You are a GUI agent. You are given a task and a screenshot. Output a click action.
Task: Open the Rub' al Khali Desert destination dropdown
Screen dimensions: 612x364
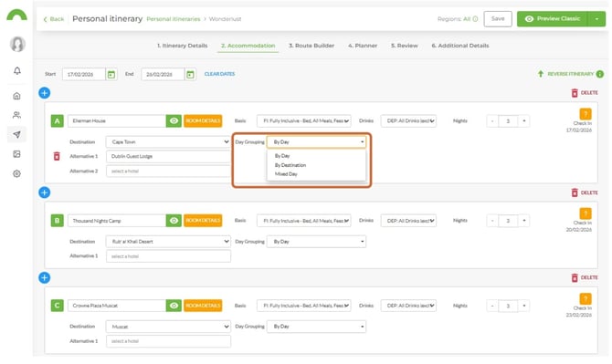pos(168,242)
